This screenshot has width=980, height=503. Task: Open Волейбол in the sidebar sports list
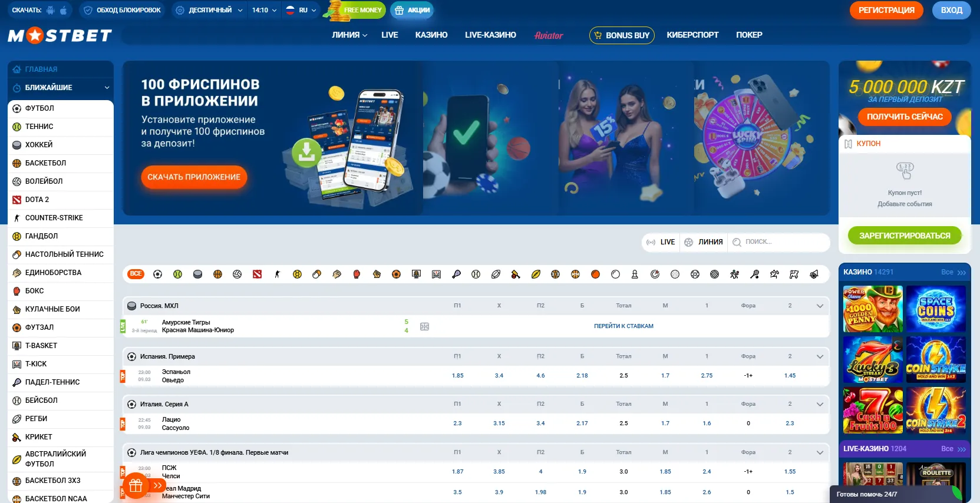point(60,181)
